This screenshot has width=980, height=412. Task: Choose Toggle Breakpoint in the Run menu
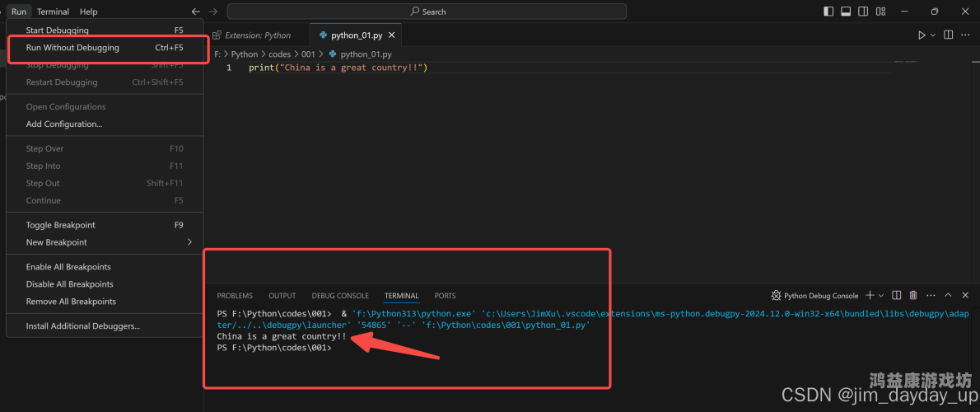pos(60,225)
